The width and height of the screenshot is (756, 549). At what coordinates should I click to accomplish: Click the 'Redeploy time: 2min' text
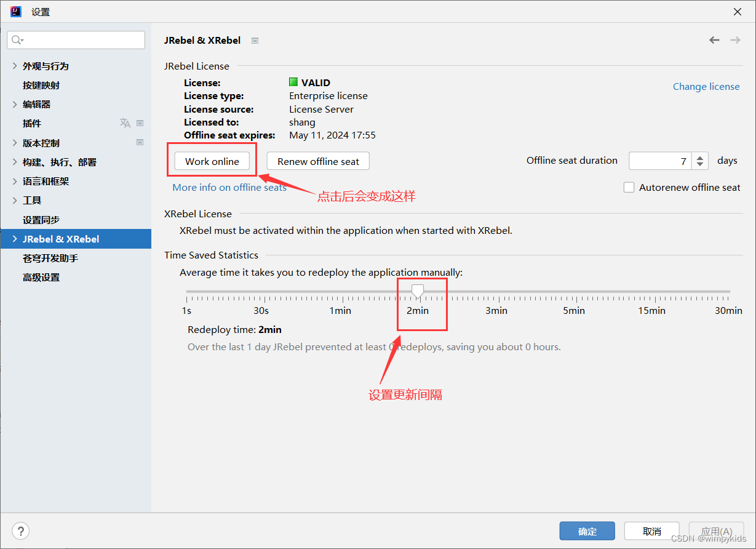(234, 329)
